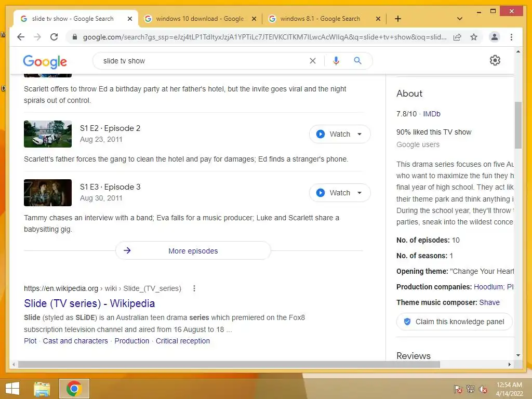Screen dimensions: 532x399
Task: Open the Wikipedia result three-dot options
Action: [194, 288]
